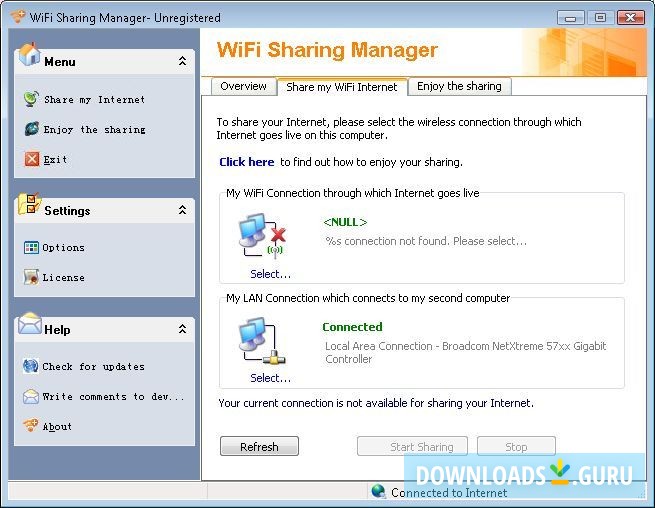
Task: Follow the Click here link
Action: (x=246, y=162)
